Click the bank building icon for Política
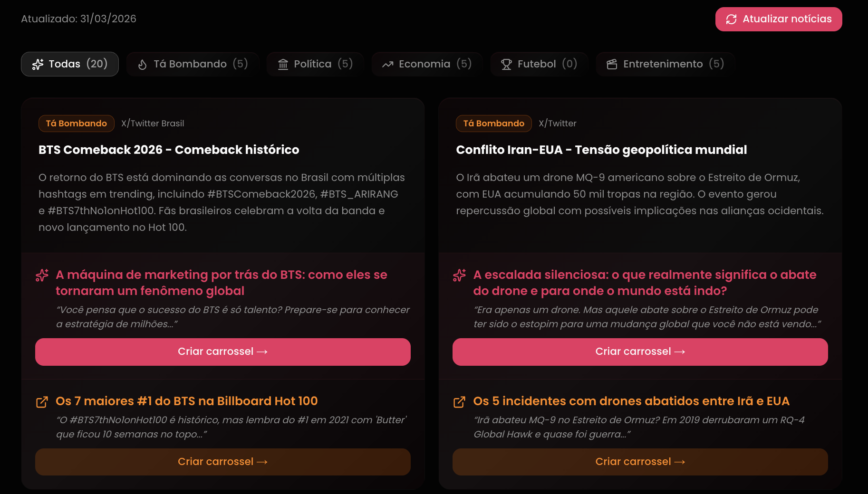The image size is (868, 494). click(283, 64)
